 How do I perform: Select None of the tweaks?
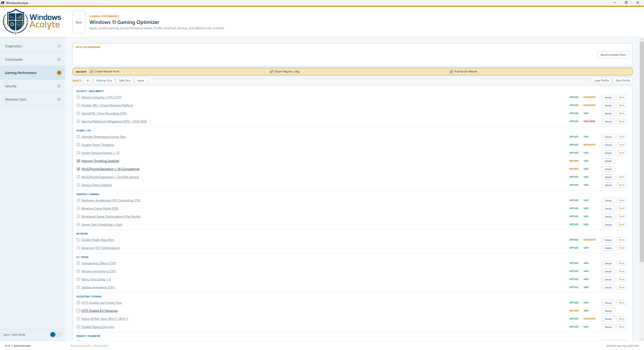point(141,80)
